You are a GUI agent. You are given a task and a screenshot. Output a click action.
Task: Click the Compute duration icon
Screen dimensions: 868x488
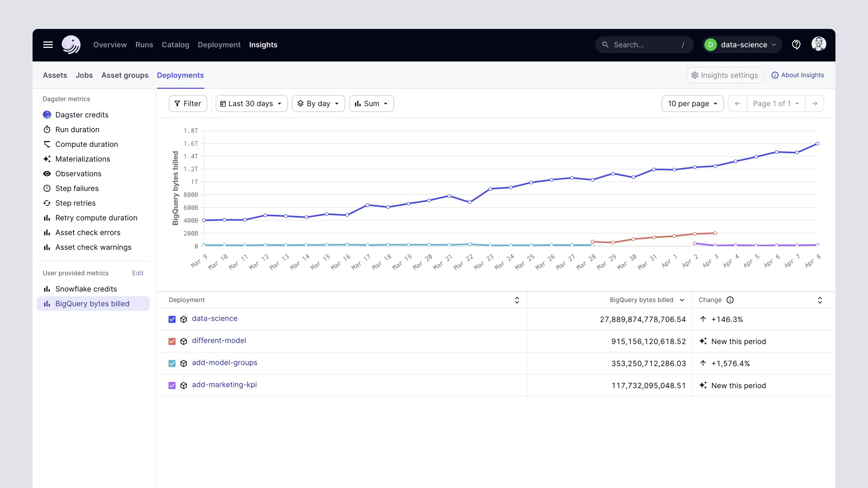tap(47, 144)
